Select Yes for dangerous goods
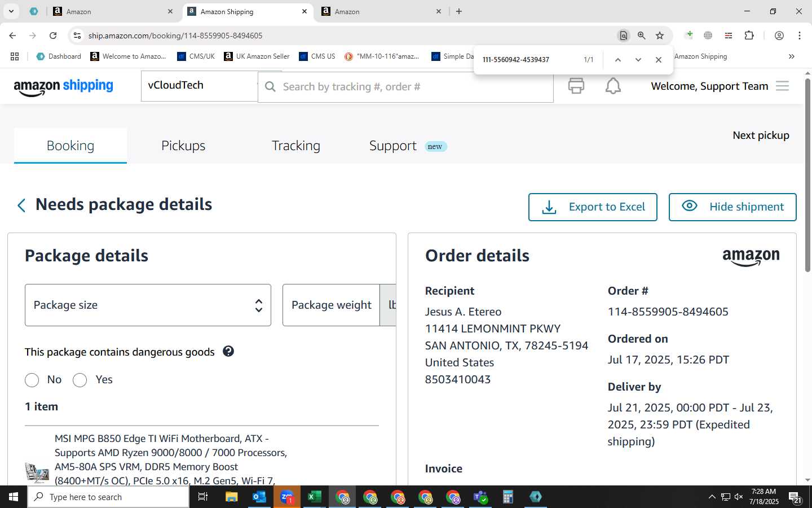The width and height of the screenshot is (812, 508). 80,380
